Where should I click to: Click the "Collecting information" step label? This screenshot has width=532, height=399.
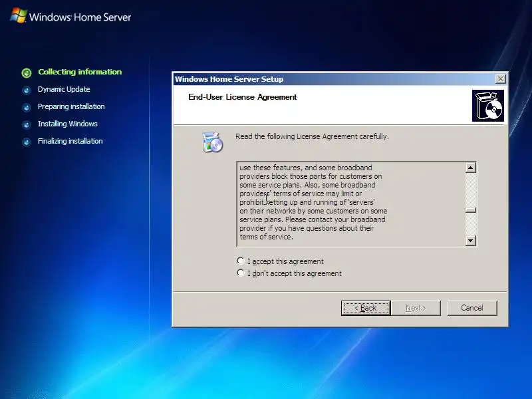[80, 72]
